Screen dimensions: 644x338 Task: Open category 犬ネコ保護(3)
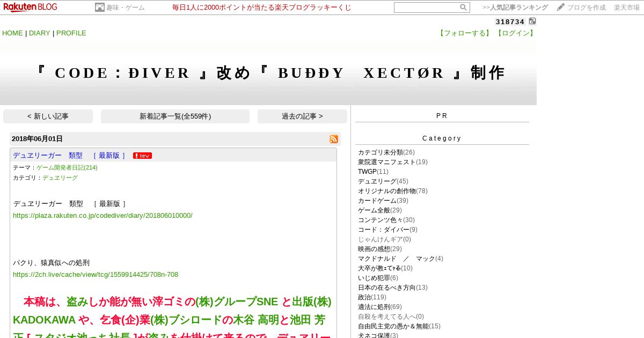[378, 335]
